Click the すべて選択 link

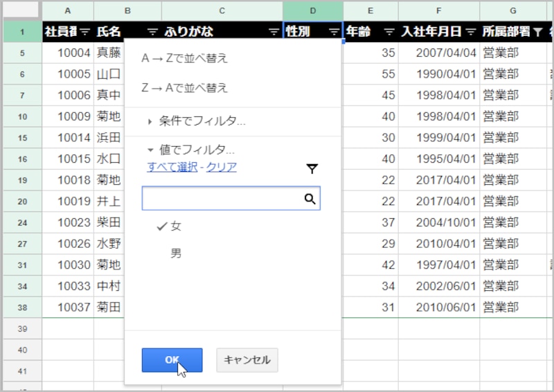click(x=172, y=167)
